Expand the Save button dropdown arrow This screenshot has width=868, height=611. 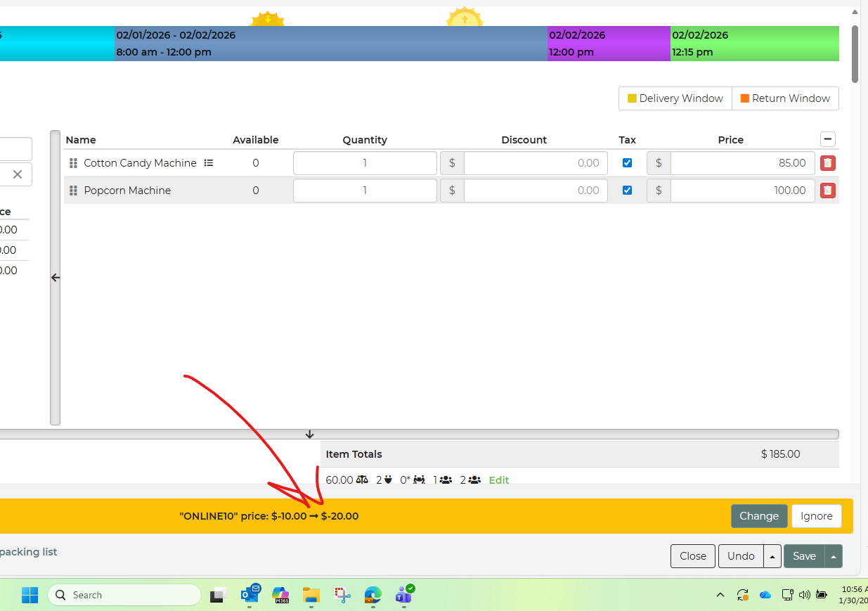click(x=834, y=556)
